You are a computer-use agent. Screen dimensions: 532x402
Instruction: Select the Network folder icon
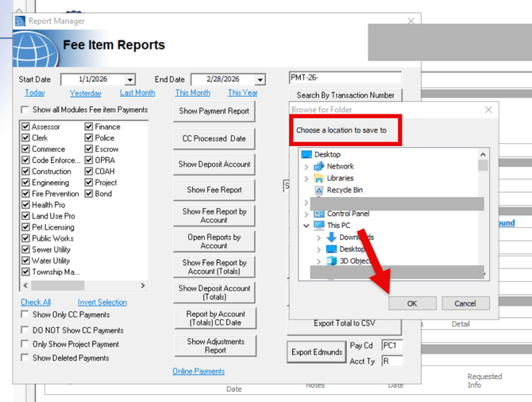319,166
